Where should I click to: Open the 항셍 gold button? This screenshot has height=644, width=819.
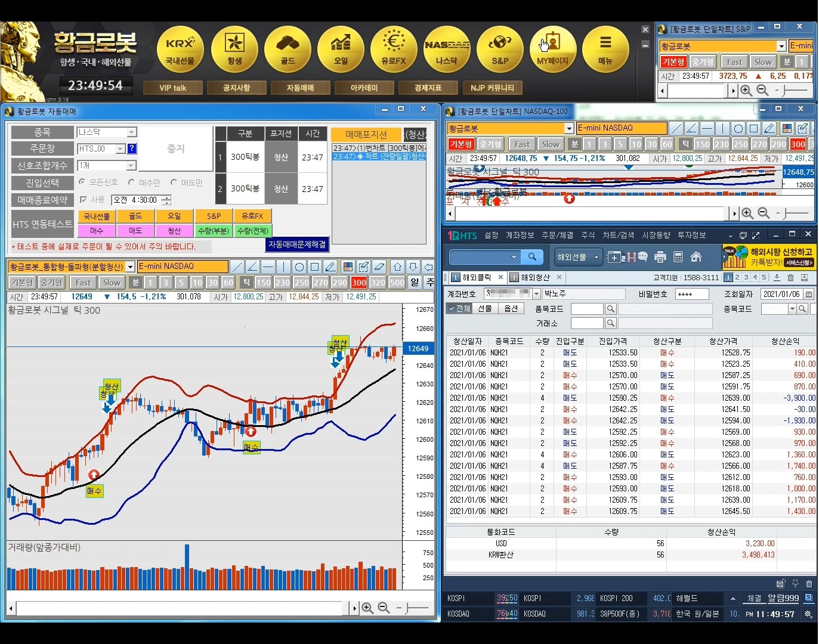tap(234, 49)
